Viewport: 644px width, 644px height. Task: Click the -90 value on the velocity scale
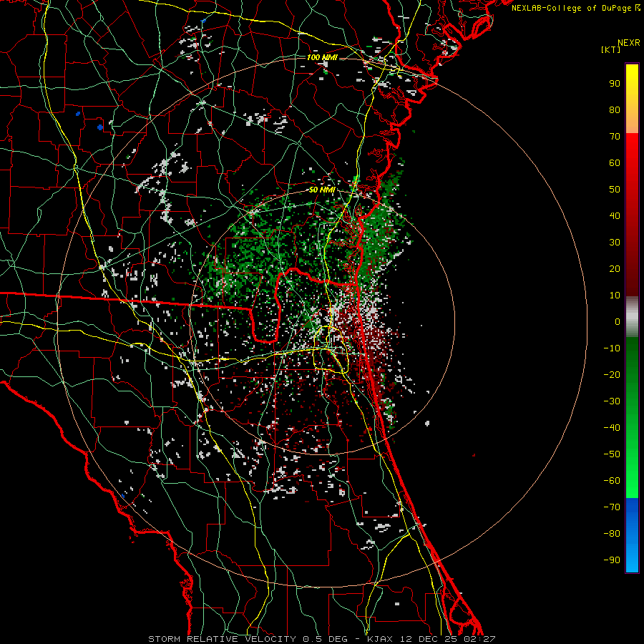tap(612, 560)
